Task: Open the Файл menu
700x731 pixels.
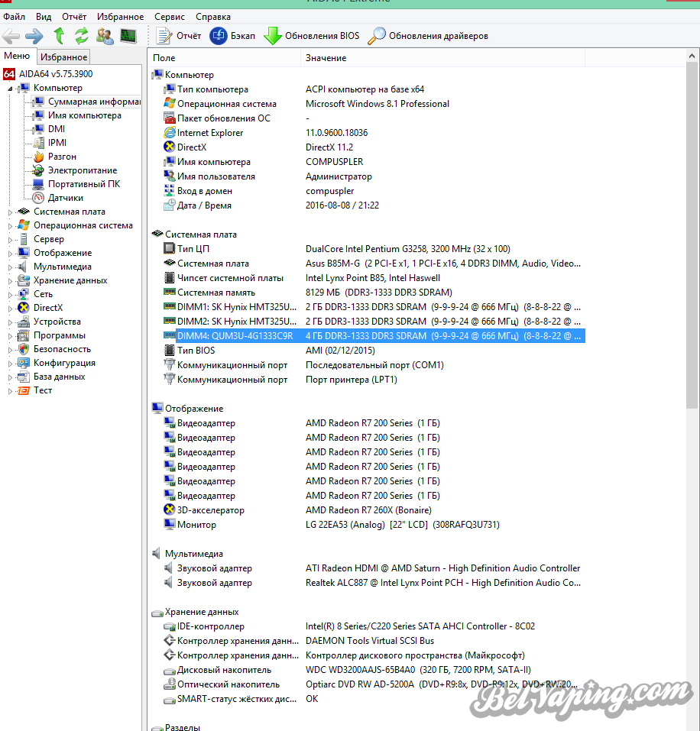Action: click(14, 17)
